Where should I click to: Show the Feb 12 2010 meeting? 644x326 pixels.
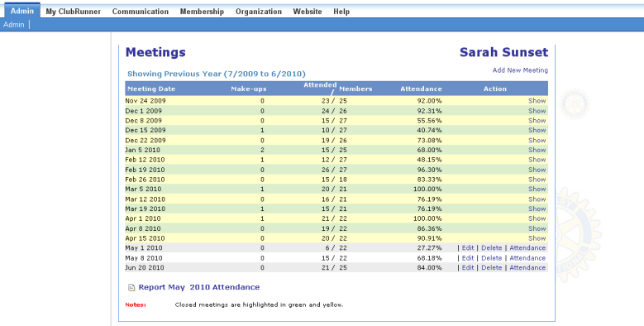click(x=537, y=160)
